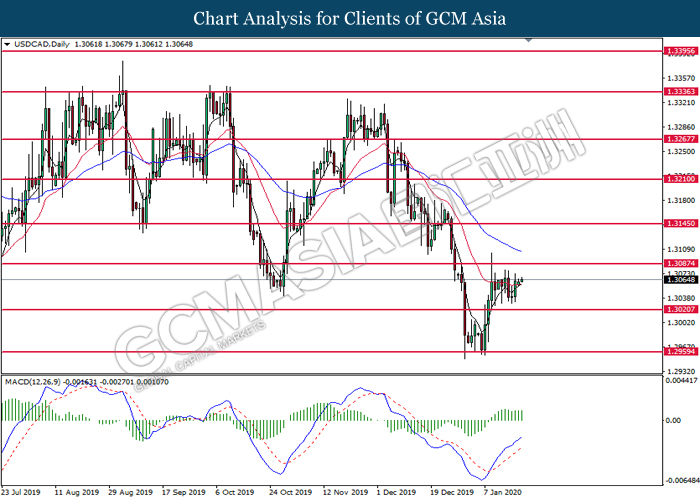Click the 6 Oct 2019 date label
700x500 pixels.
click(235, 492)
